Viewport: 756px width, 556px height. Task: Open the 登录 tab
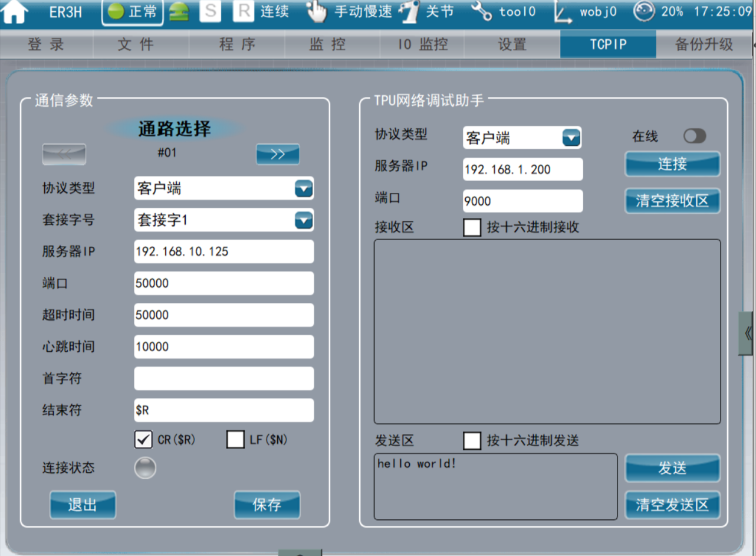pos(47,44)
